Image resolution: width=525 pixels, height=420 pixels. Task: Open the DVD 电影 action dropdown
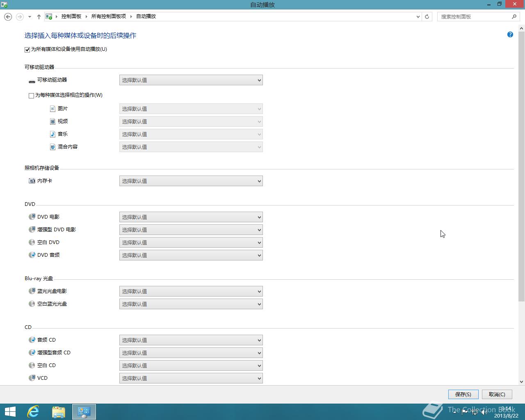191,217
